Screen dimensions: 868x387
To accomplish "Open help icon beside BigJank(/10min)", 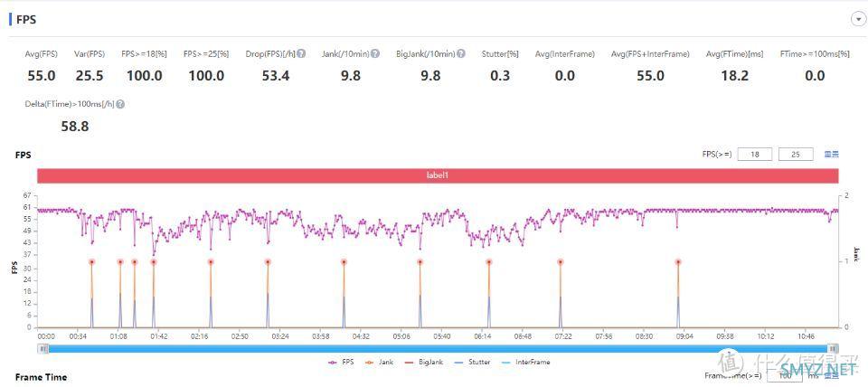I will pos(460,53).
